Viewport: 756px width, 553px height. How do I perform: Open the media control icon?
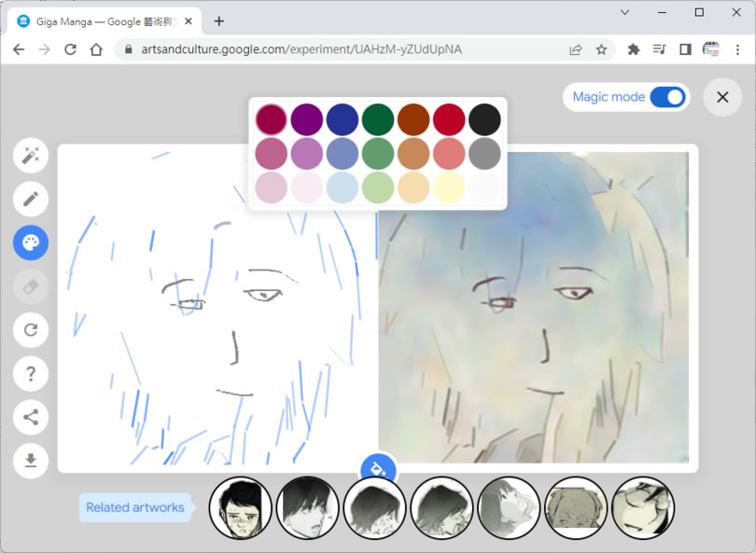pos(660,49)
